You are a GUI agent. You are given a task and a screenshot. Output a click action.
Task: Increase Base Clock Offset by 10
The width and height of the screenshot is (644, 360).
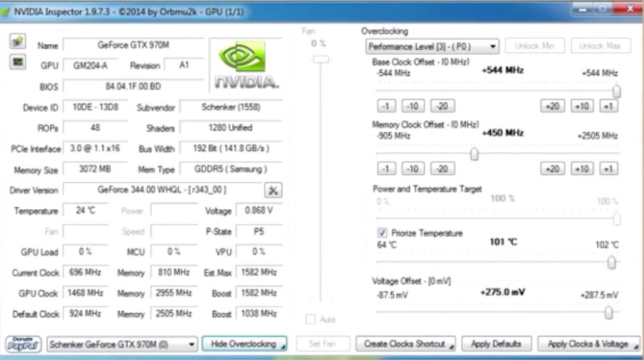582,106
